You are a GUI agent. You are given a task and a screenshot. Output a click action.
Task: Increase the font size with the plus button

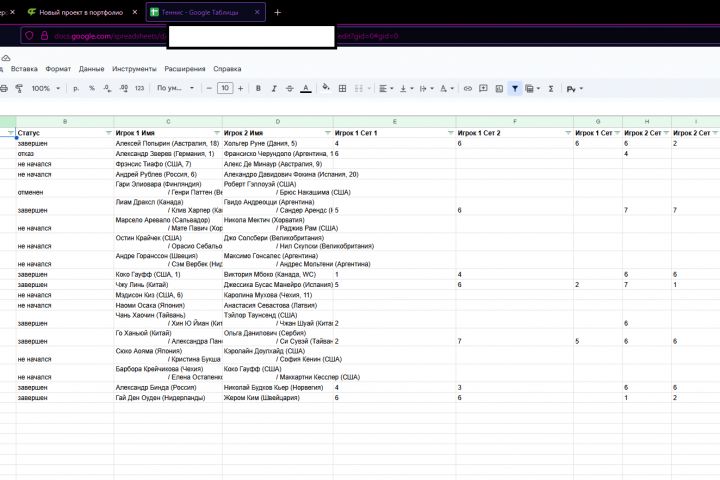pos(241,89)
